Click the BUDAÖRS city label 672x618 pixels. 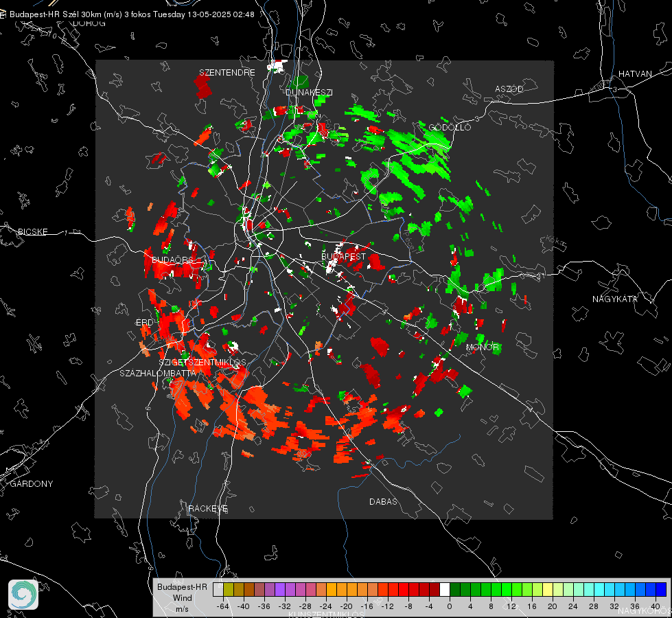173,260
